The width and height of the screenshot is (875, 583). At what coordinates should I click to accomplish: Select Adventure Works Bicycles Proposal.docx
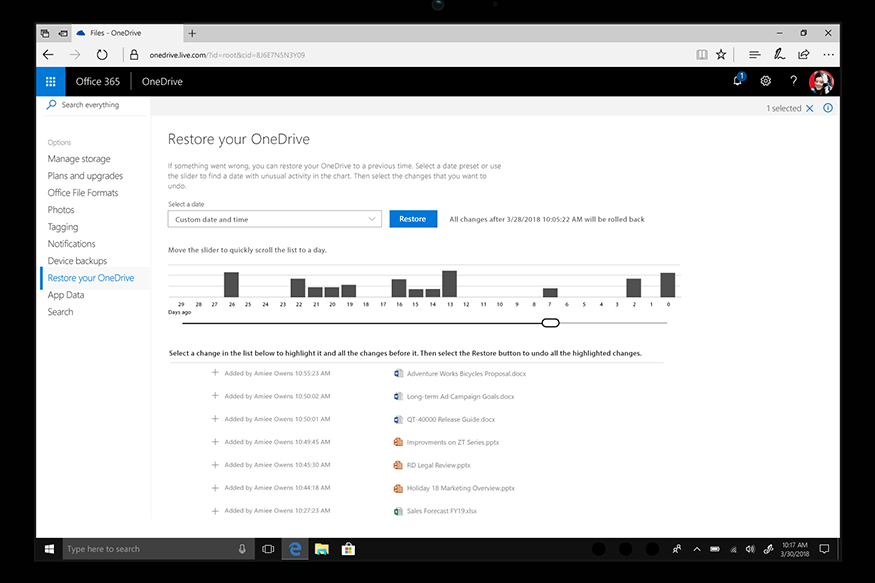point(467,374)
